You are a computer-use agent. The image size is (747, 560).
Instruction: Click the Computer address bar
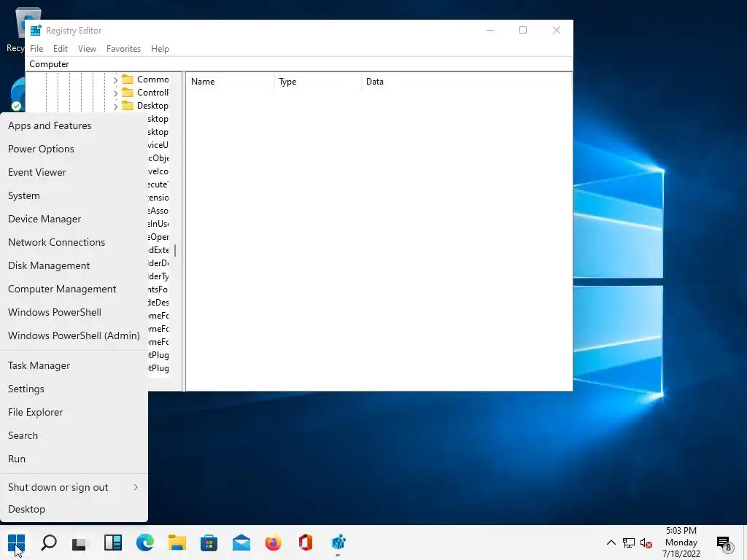click(298, 64)
